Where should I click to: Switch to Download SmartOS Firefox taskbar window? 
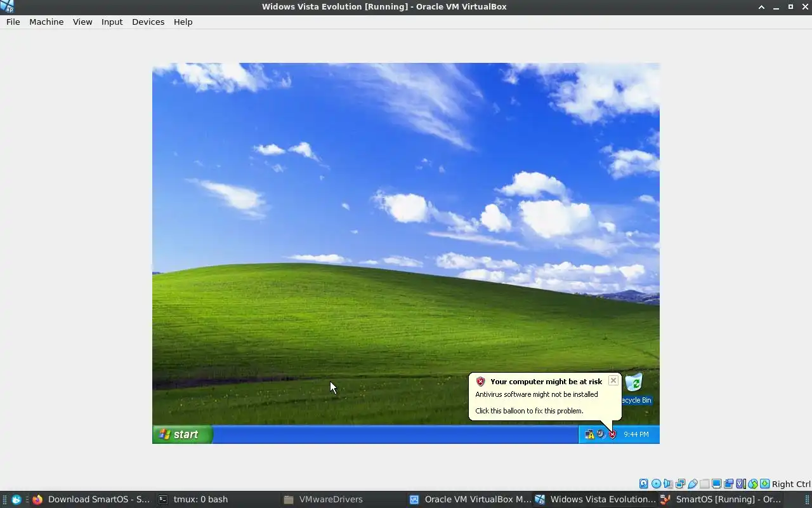pos(92,499)
